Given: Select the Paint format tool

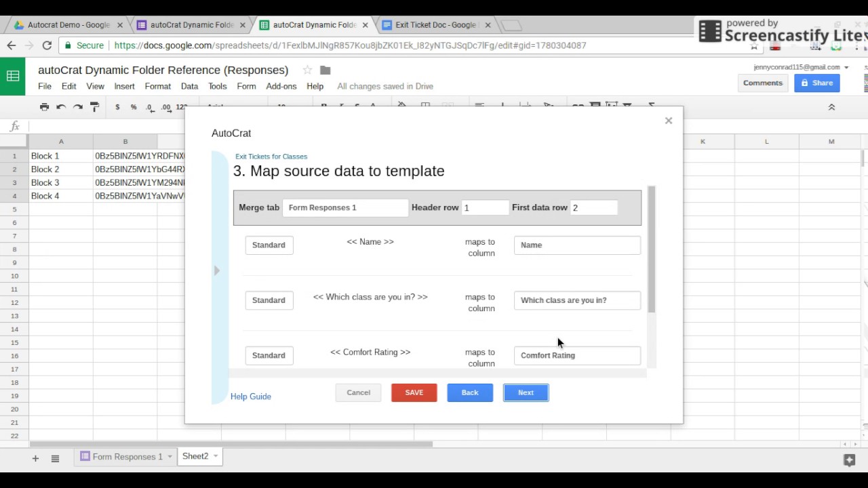Looking at the screenshot, I should coord(95,107).
